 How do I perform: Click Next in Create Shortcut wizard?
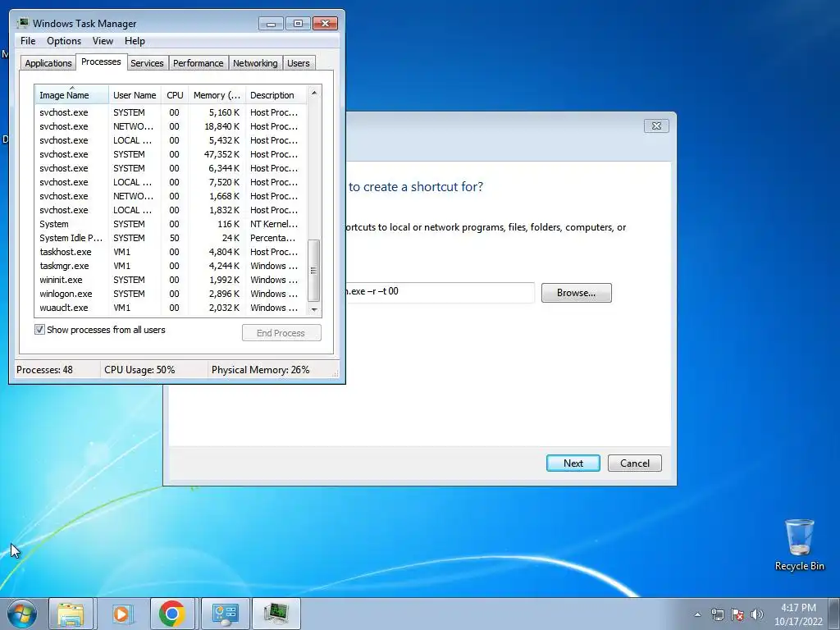tap(573, 463)
